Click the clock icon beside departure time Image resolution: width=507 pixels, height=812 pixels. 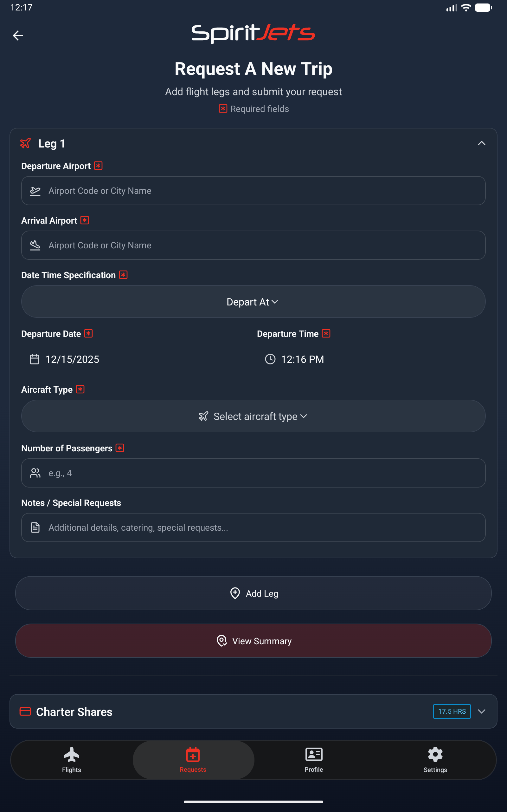[x=270, y=359]
